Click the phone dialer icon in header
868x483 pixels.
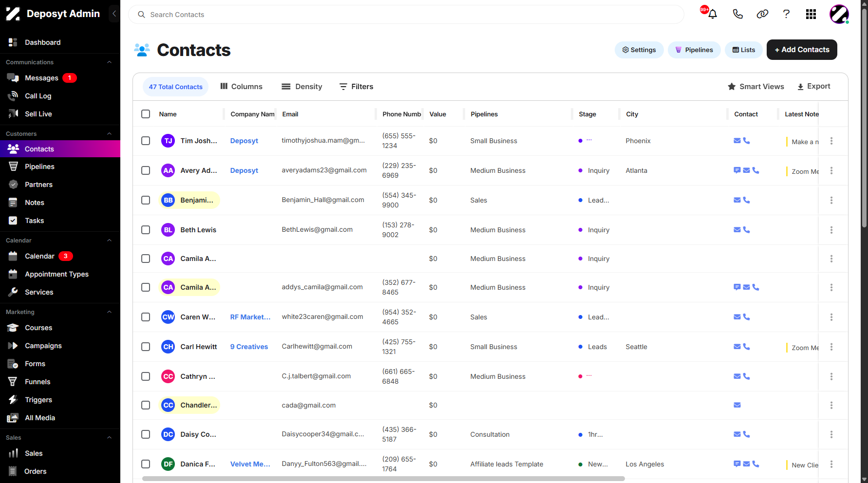(x=737, y=14)
